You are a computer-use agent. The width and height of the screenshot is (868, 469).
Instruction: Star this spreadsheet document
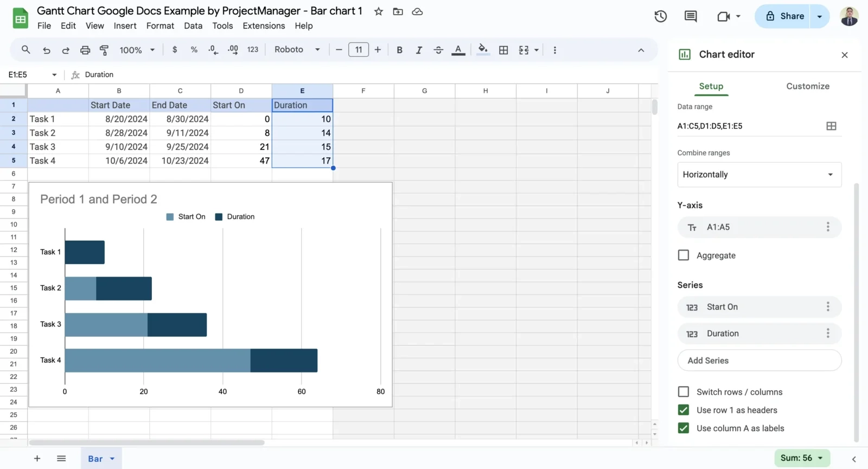coord(379,11)
